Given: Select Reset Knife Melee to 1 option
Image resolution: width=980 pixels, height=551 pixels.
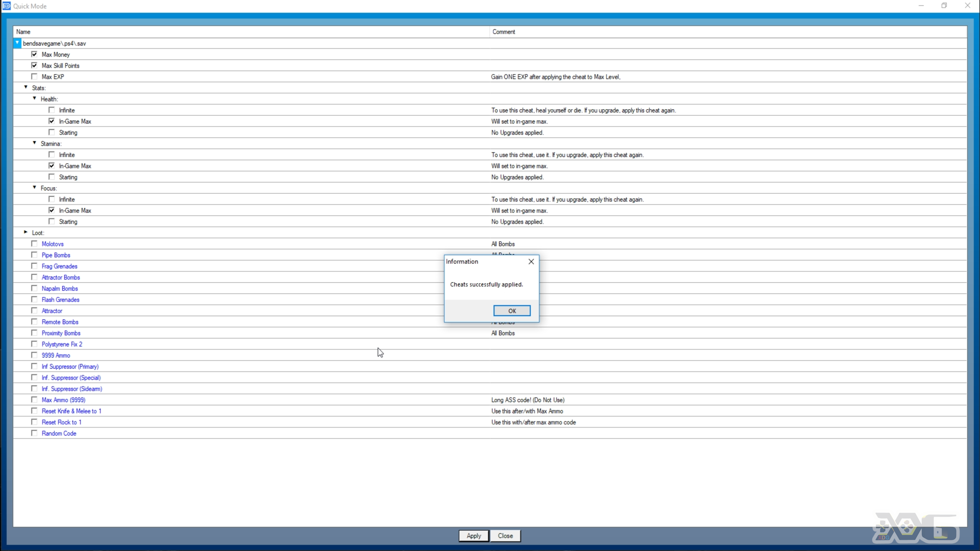Looking at the screenshot, I should click(x=34, y=410).
